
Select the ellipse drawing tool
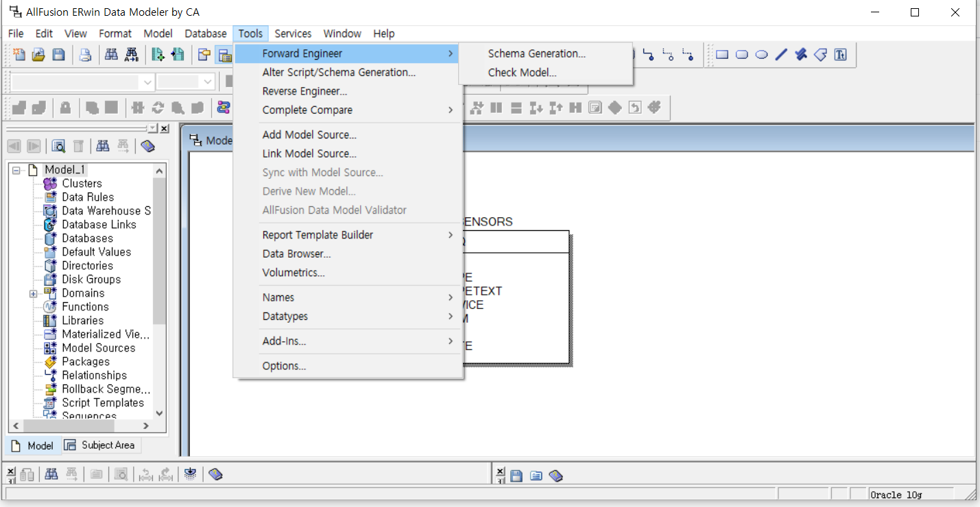761,55
